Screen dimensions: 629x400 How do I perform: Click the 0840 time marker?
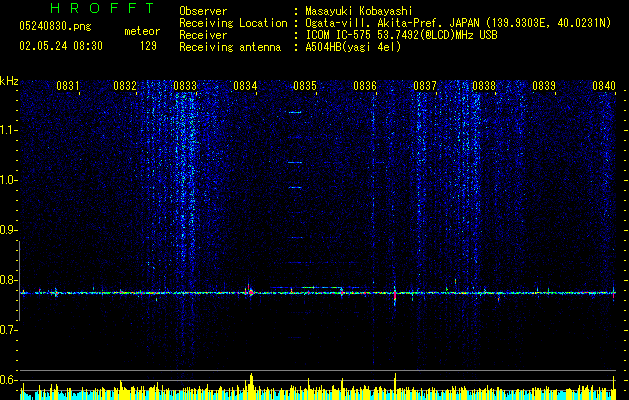[604, 86]
